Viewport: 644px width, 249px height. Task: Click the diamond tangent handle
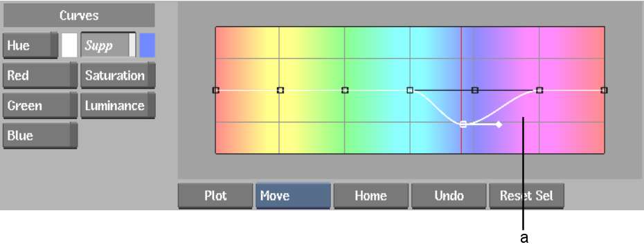[498, 124]
